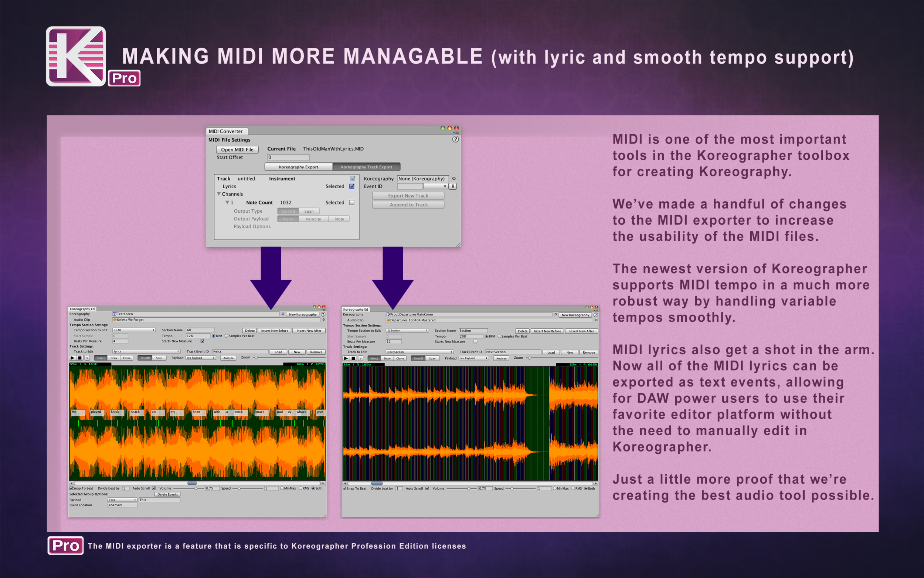
Task: Click MIDI Converter help question-mark icon
Action: [x=455, y=139]
